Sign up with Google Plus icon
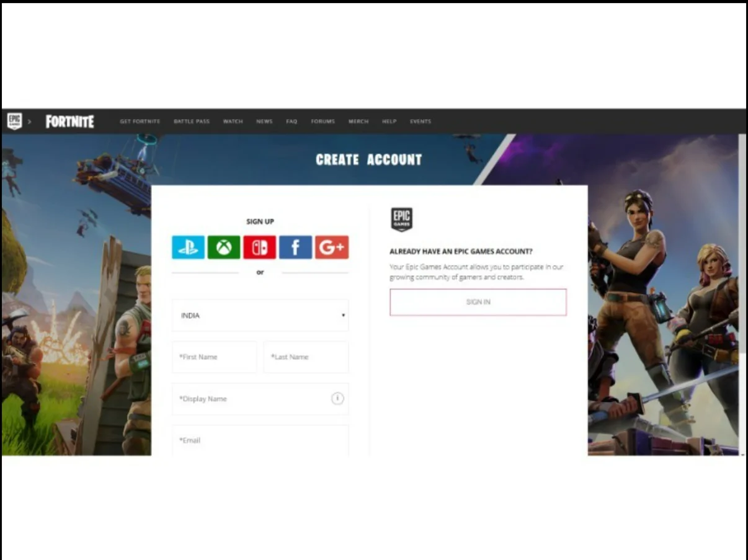Image resolution: width=748 pixels, height=560 pixels. click(332, 247)
